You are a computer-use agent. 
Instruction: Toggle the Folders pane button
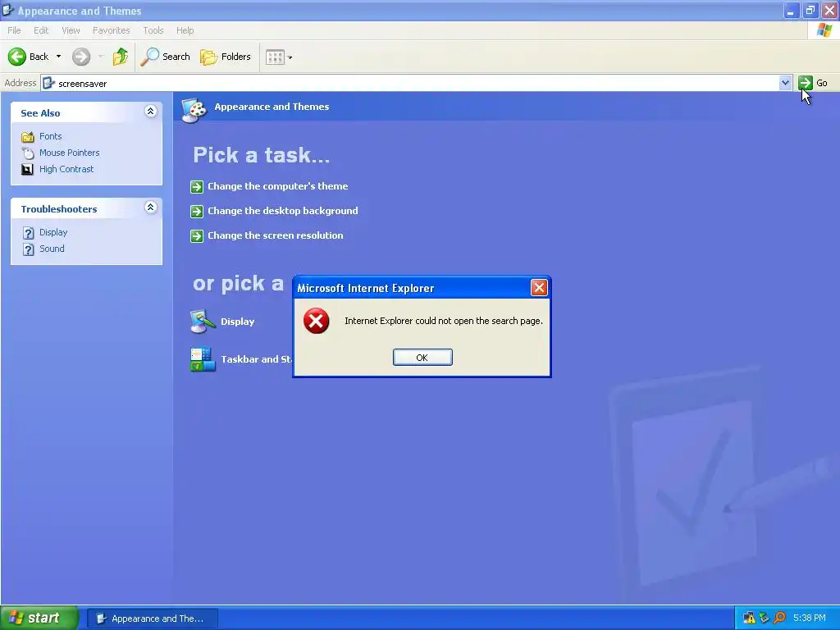pyautogui.click(x=226, y=57)
